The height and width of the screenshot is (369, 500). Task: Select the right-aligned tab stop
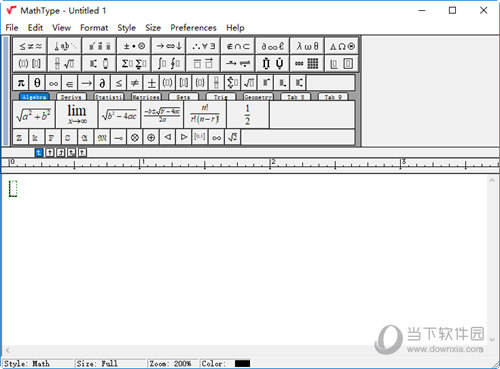(x=61, y=153)
